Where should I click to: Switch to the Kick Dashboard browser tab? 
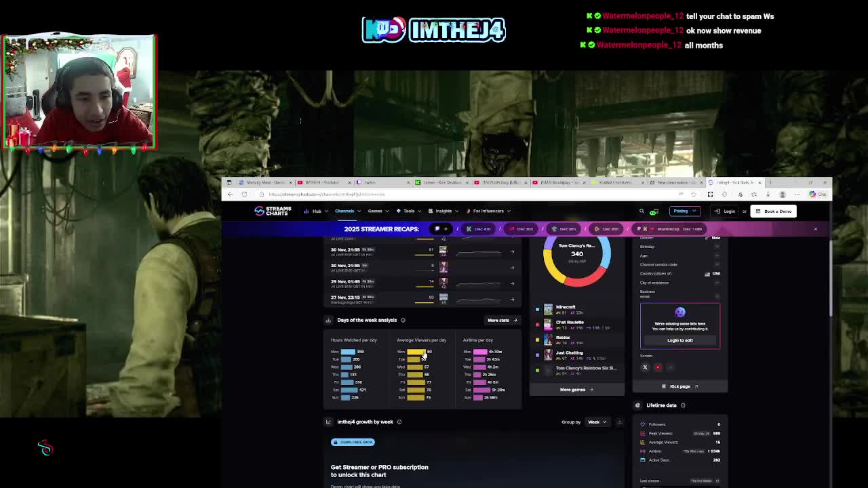click(x=442, y=182)
